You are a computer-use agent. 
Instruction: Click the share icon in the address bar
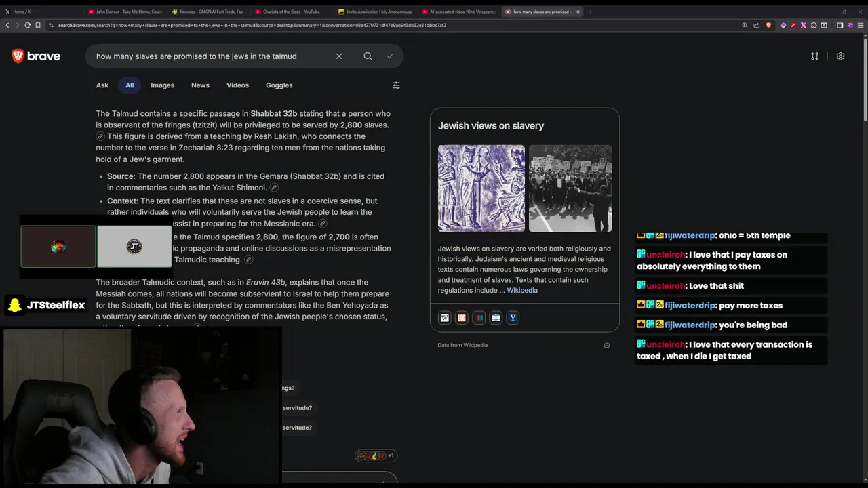tap(756, 25)
